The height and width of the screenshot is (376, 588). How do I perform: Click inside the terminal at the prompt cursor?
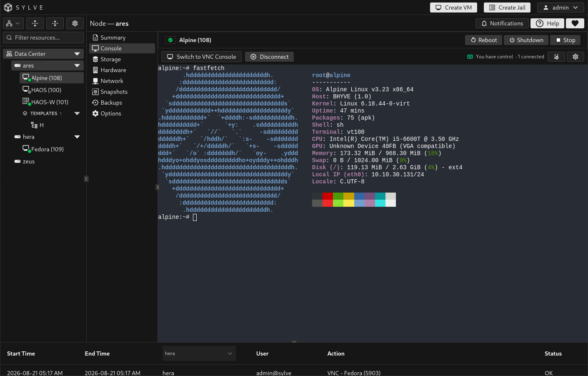[x=195, y=217]
